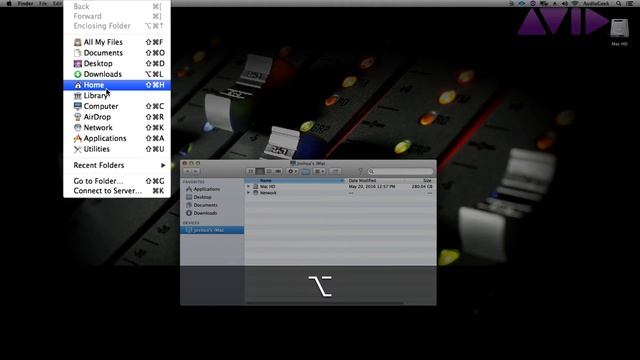This screenshot has height=360, width=640.
Task: Sort by the Date Modified column header
Action: 376,180
